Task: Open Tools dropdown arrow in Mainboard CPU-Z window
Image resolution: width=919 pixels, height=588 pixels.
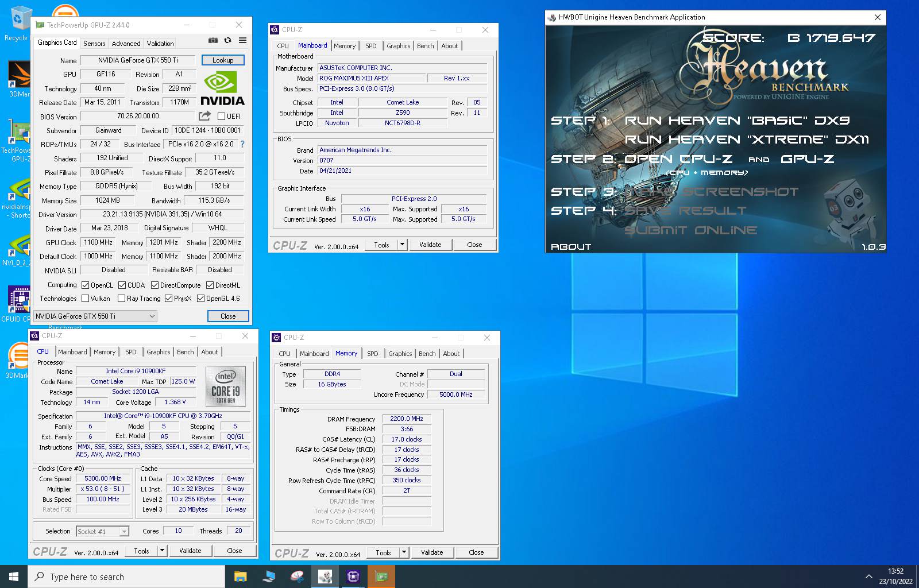Action: coord(402,245)
